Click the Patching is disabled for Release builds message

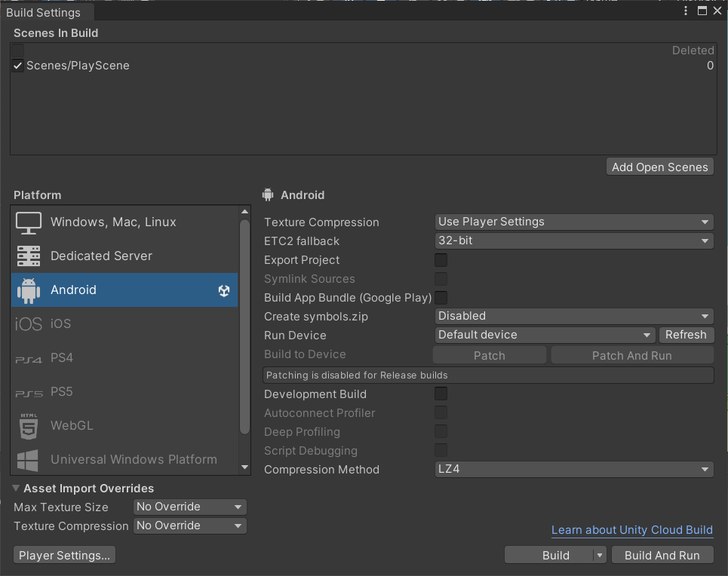pyautogui.click(x=488, y=375)
